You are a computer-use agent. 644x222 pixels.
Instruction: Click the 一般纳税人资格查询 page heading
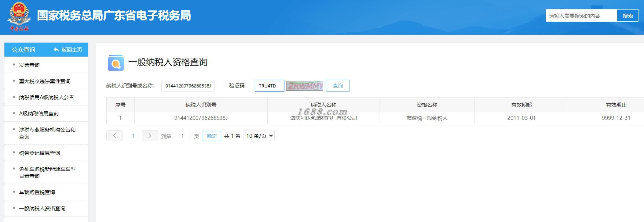pyautogui.click(x=168, y=62)
